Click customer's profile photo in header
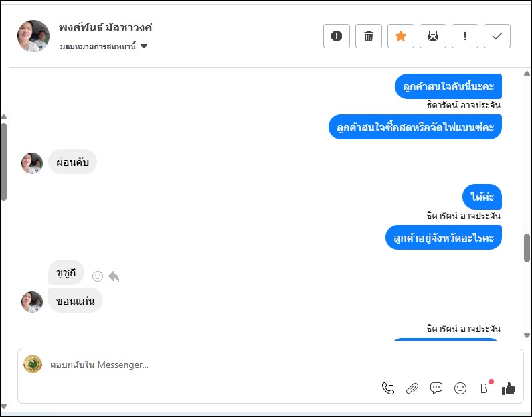The image size is (532, 417). coord(33,36)
